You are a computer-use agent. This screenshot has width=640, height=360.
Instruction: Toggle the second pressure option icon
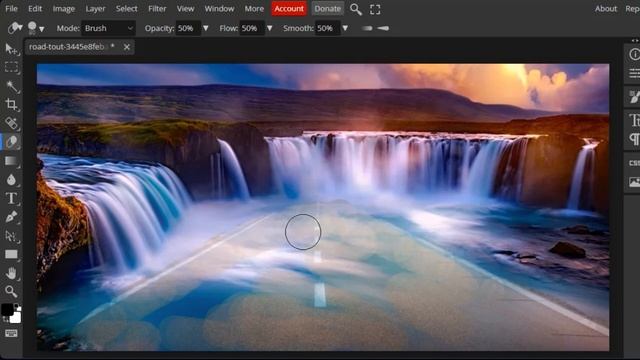(x=383, y=28)
